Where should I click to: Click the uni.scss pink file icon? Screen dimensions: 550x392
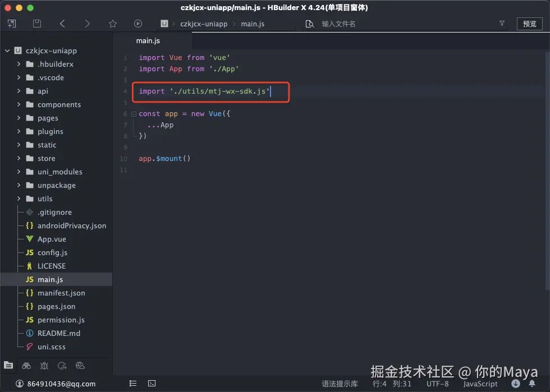click(30, 347)
